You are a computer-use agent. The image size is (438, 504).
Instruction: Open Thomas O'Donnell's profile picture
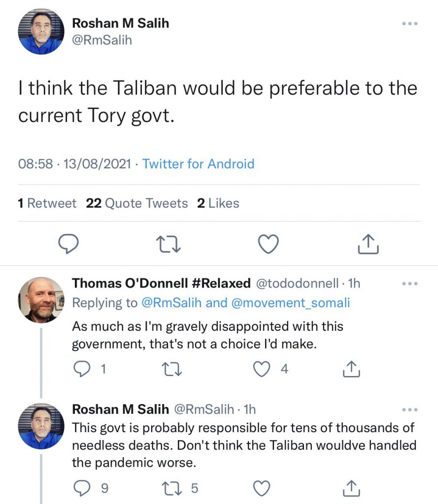[x=41, y=299]
